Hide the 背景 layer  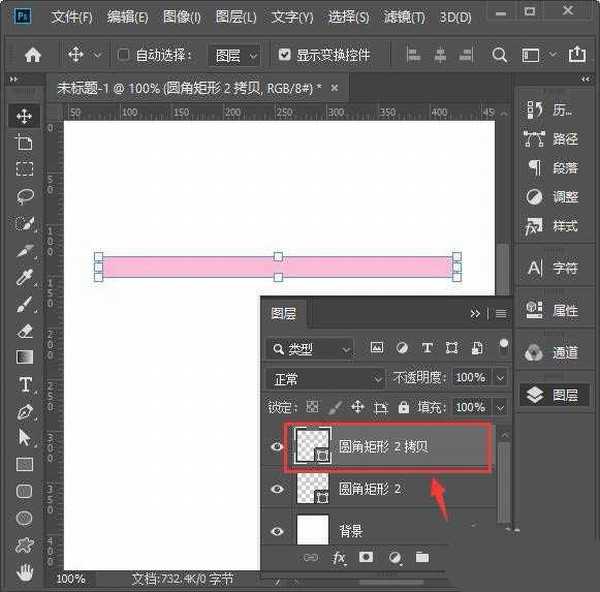click(x=277, y=531)
